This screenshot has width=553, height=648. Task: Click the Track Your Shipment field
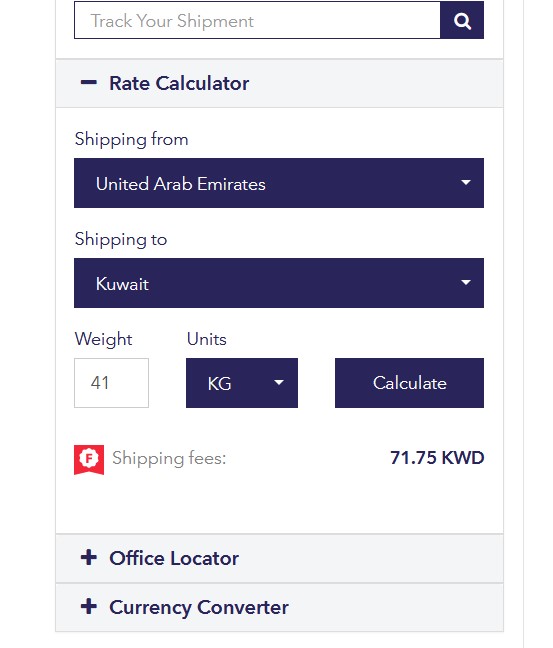[x=257, y=20]
